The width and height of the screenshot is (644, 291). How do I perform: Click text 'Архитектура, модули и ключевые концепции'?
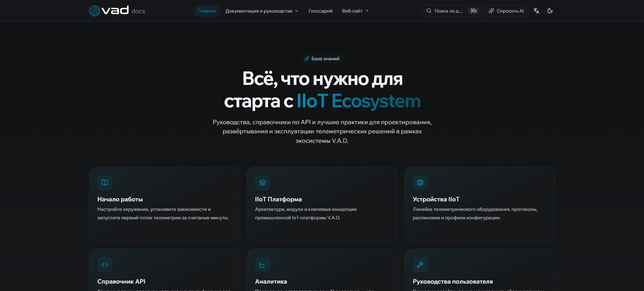tap(306, 209)
